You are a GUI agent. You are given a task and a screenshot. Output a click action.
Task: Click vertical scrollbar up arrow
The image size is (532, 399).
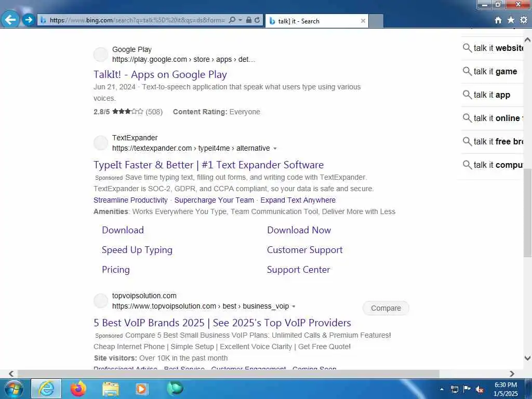point(528,39)
